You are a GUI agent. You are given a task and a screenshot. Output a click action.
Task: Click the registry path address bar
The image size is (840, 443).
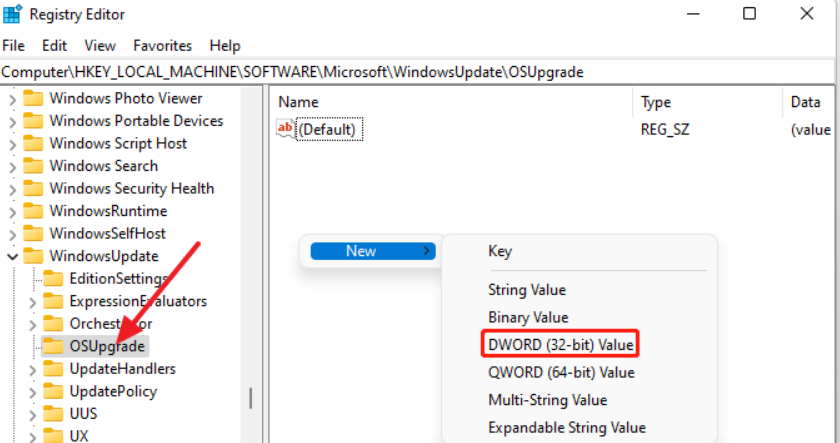click(x=400, y=72)
